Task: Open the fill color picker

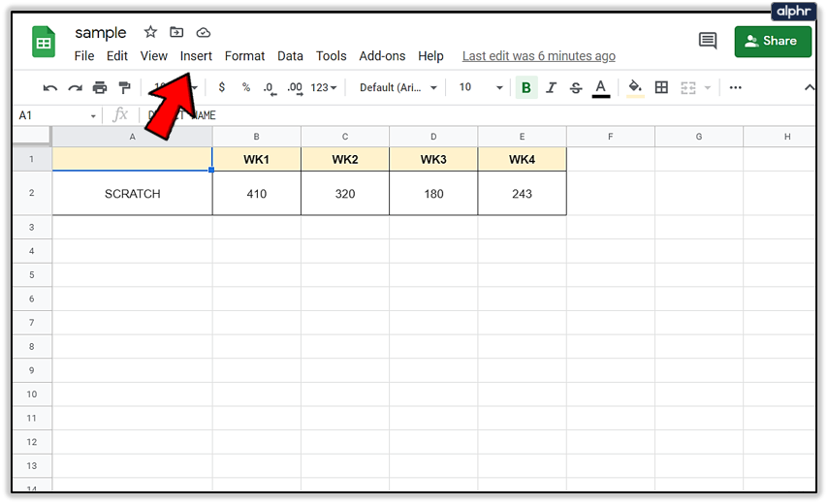Action: (635, 87)
